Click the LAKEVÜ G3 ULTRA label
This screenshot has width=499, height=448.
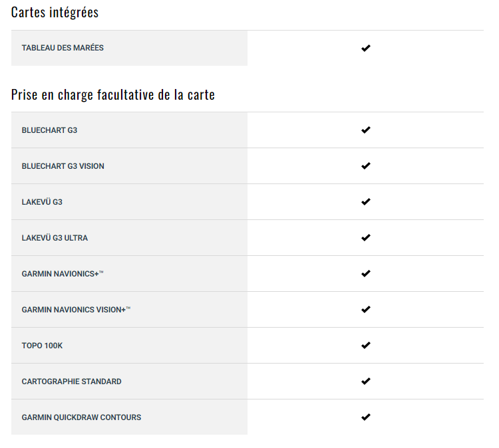point(55,238)
